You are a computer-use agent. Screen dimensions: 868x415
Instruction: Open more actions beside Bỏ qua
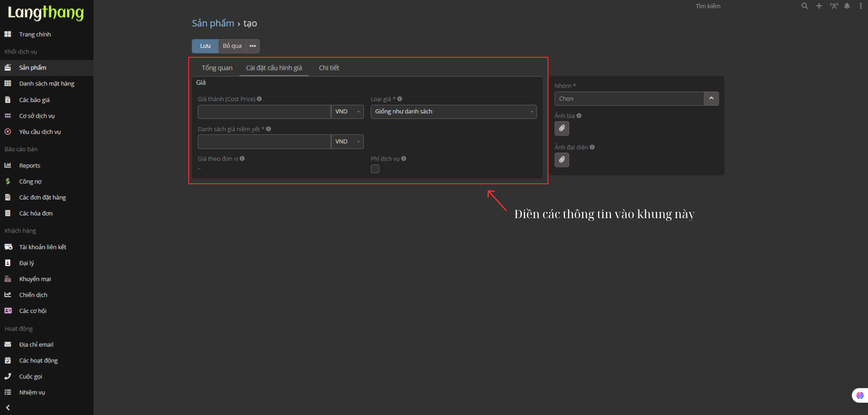(x=253, y=46)
